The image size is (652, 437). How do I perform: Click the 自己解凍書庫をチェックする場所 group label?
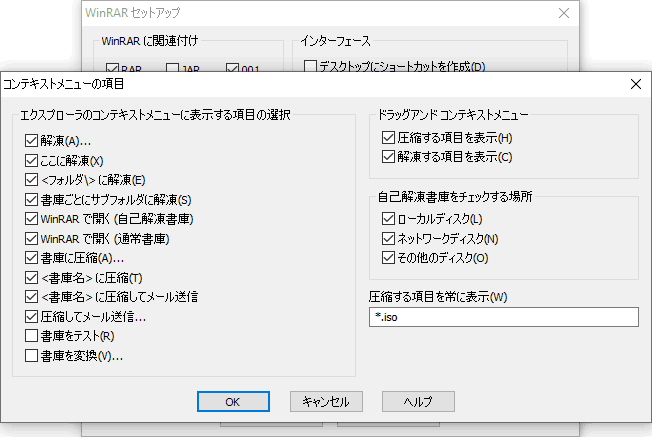(x=455, y=197)
